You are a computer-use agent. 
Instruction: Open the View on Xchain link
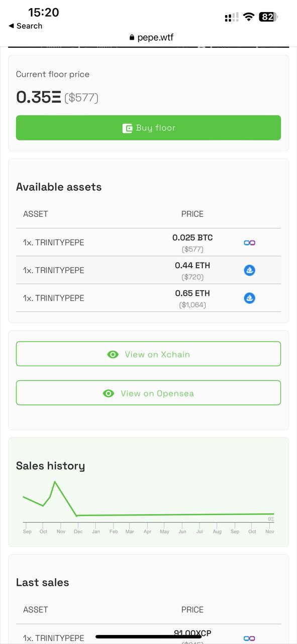148,354
